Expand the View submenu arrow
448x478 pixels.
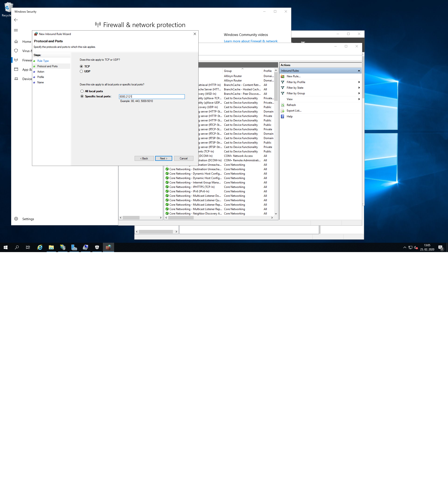click(359, 99)
